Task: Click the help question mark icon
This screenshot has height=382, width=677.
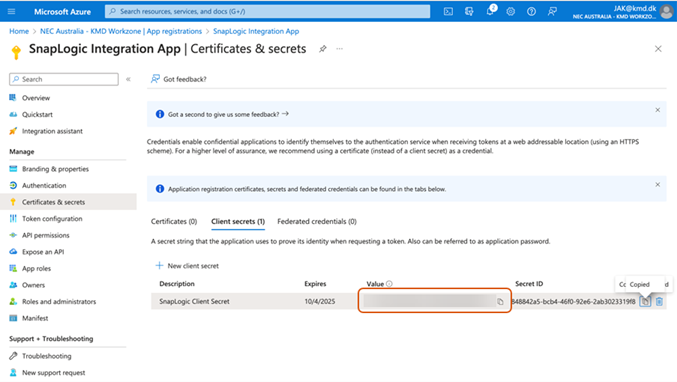Action: [531, 12]
